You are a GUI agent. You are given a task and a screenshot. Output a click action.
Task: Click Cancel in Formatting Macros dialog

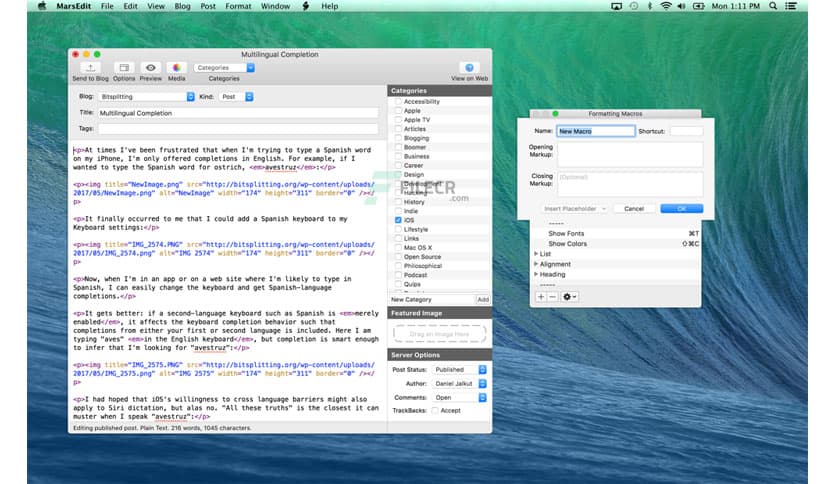633,209
